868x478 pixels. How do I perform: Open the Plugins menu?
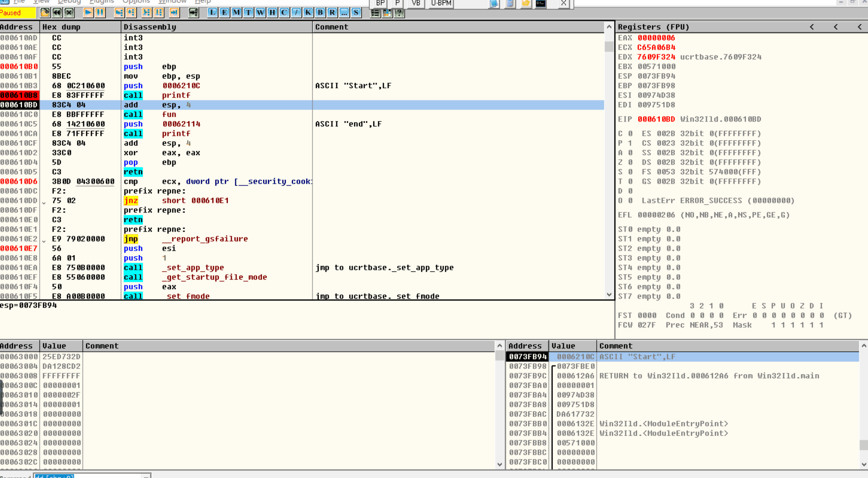(101, 2)
